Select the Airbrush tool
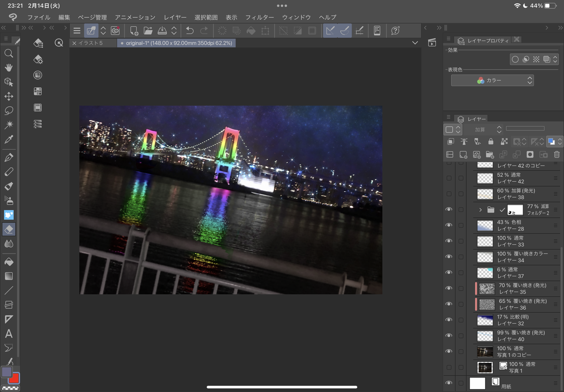Viewport: 564px width, 392px height. [x=8, y=200]
